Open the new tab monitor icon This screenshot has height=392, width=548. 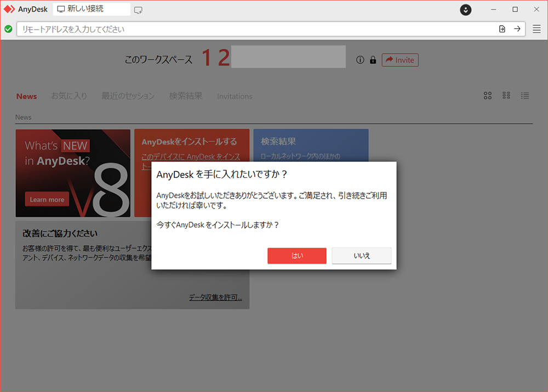tap(138, 10)
